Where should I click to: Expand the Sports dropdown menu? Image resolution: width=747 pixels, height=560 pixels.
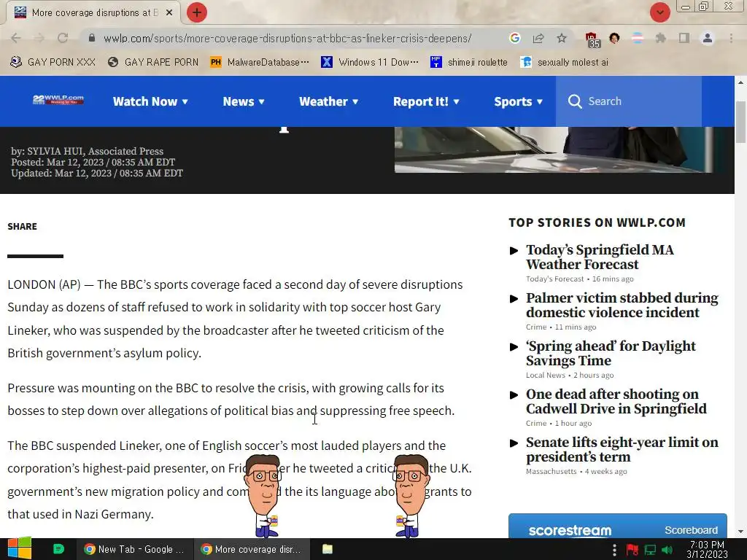(x=519, y=101)
